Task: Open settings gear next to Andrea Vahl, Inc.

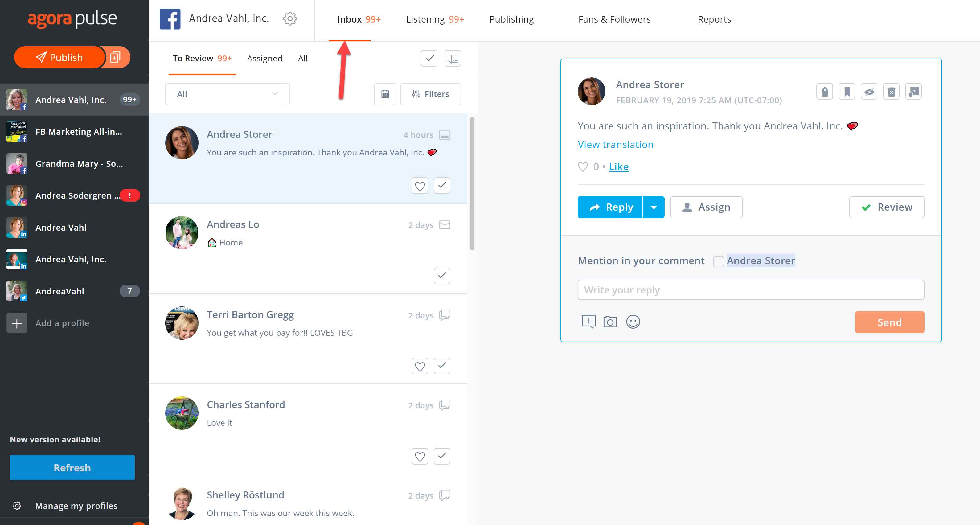Action: pos(290,18)
